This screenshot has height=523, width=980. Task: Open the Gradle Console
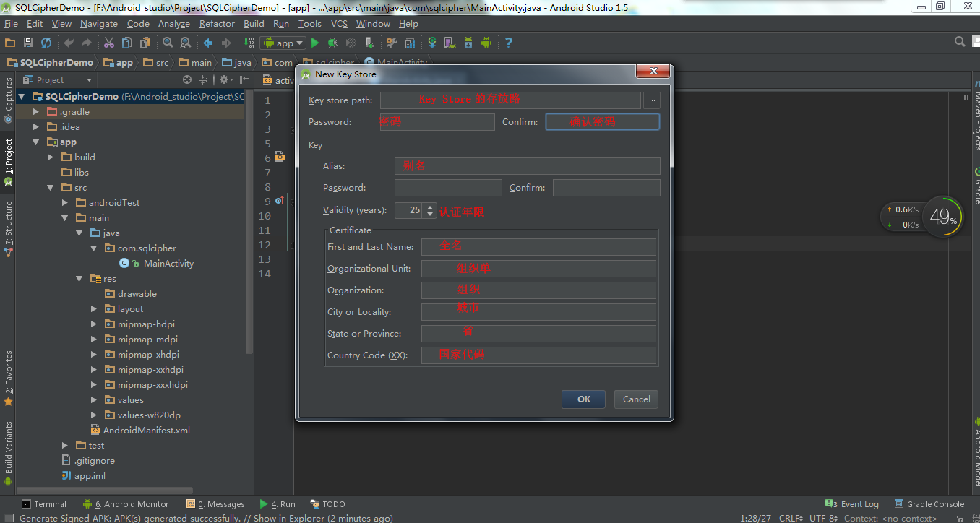(929, 504)
